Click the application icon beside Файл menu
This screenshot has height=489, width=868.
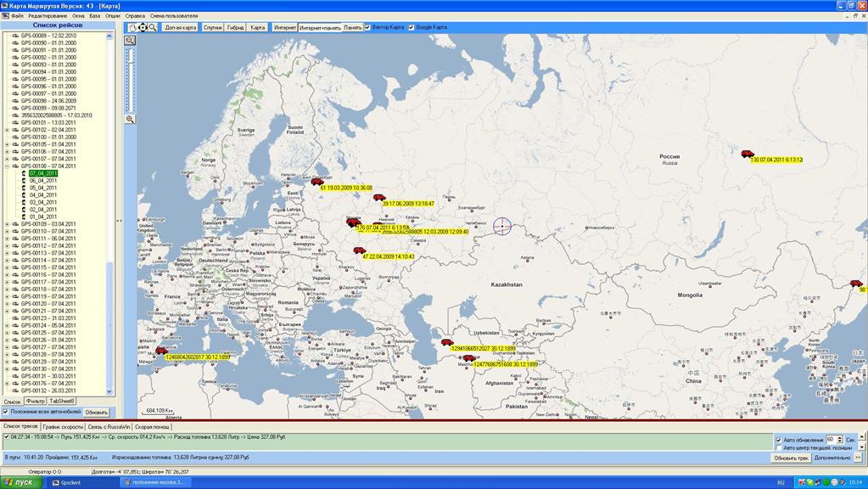(6, 16)
